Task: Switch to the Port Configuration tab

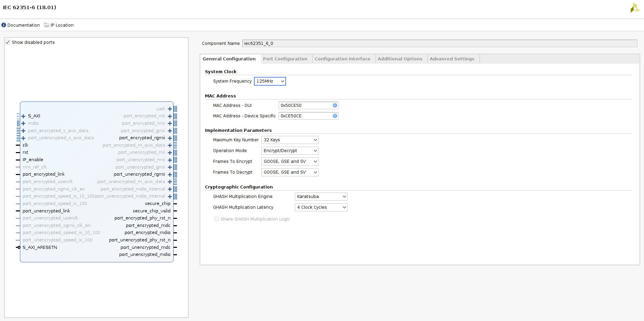Action: (285, 59)
